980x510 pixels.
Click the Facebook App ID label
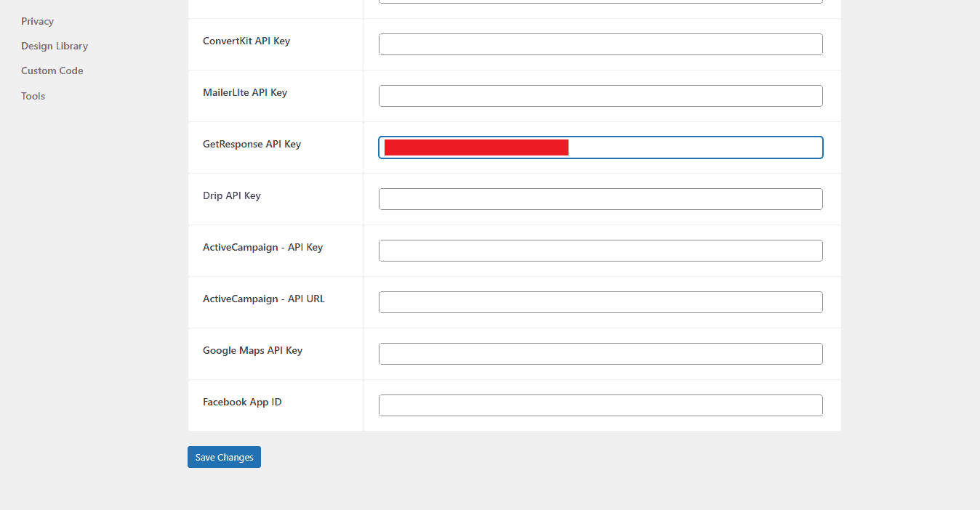[242, 402]
